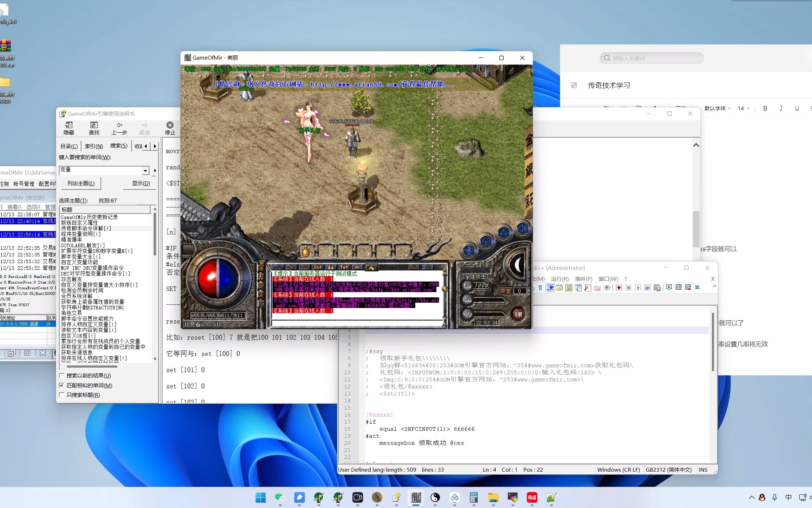The image size is (812, 508).
Task: Expand the font size 14 dropdown
Action: (x=744, y=109)
